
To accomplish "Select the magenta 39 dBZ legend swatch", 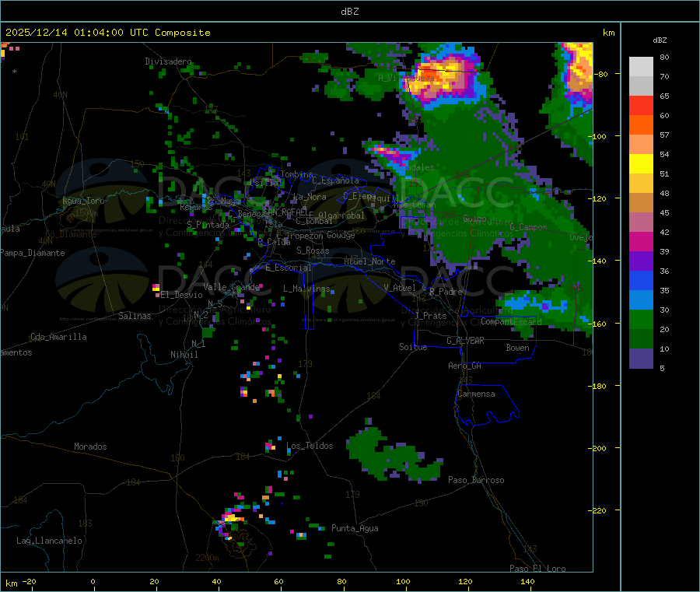I will pos(641,241).
